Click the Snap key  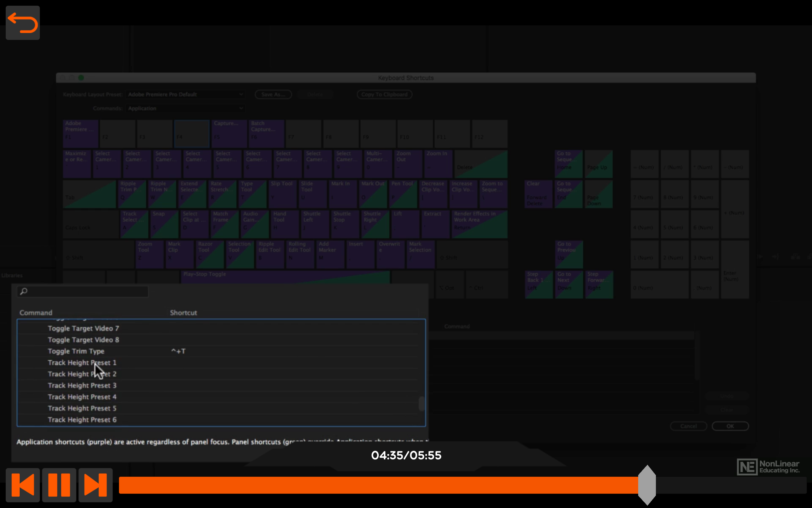pyautogui.click(x=164, y=224)
